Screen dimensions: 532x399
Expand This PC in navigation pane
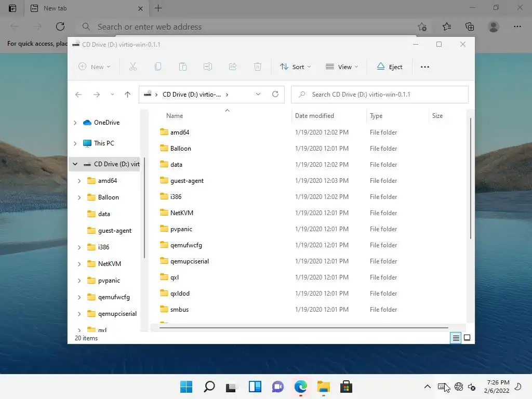pos(75,143)
